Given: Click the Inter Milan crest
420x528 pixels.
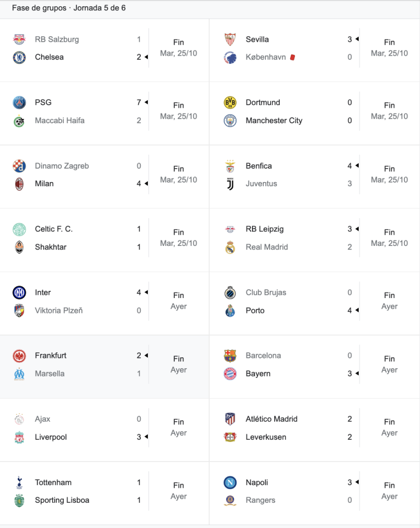Looking at the screenshot, I should 19,292.
